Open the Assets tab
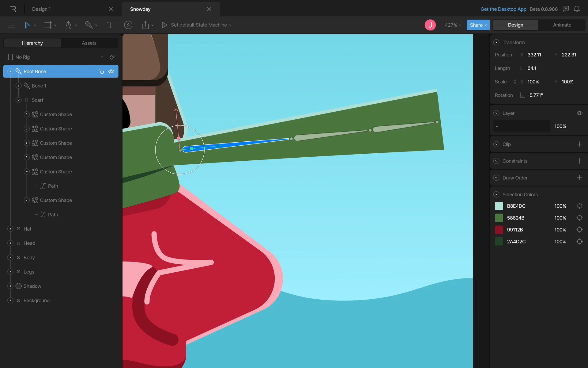The image size is (588, 368). 89,43
